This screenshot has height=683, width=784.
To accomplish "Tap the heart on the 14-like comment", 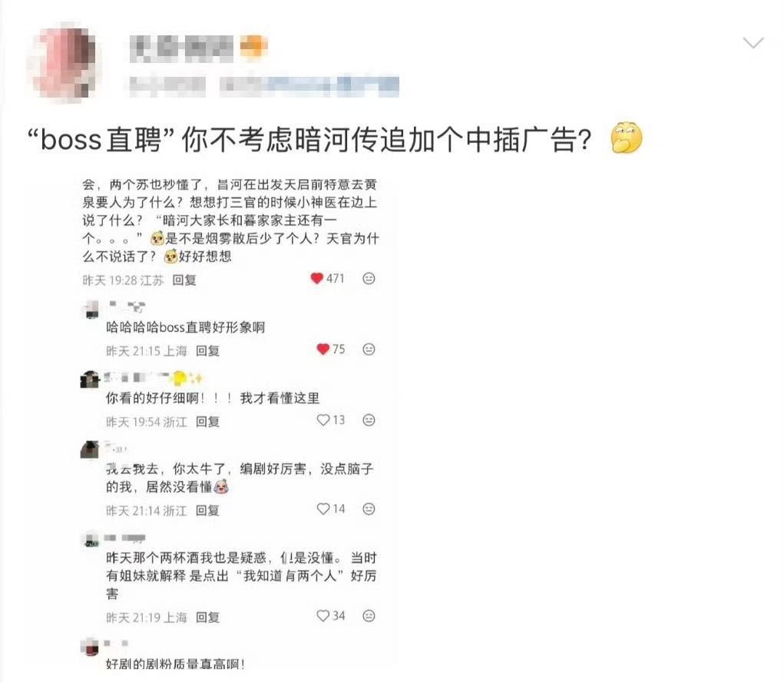I will [323, 509].
